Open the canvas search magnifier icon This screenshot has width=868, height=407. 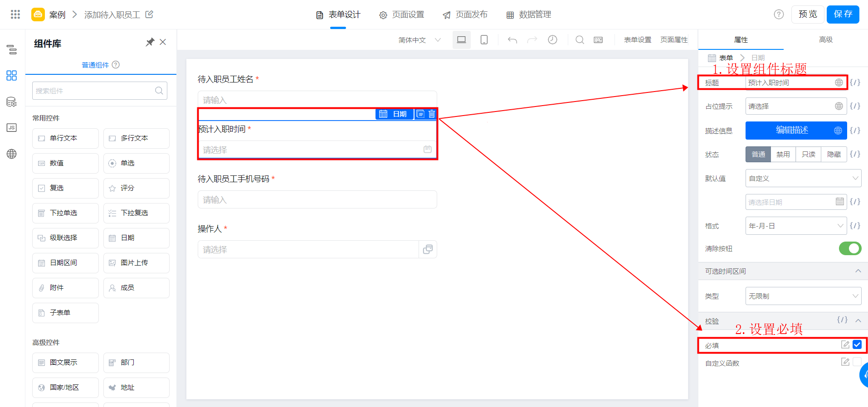click(x=580, y=40)
